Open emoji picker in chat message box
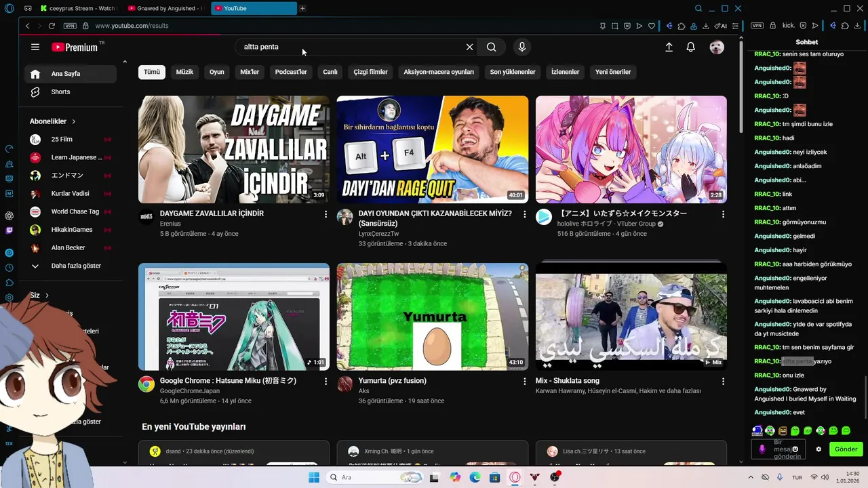Screen dimensions: 868x488 coord(795,449)
